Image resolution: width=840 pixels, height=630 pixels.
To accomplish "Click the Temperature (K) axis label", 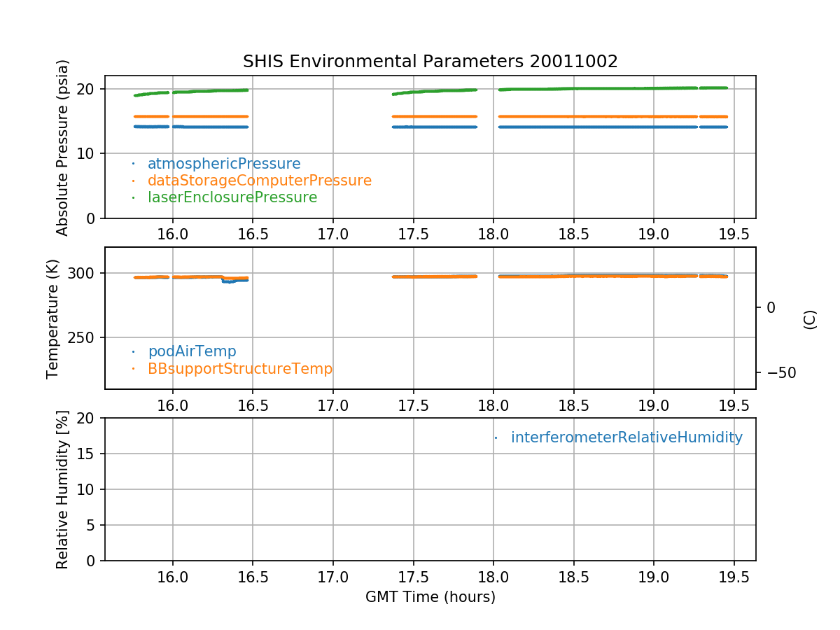I will click(x=53, y=319).
